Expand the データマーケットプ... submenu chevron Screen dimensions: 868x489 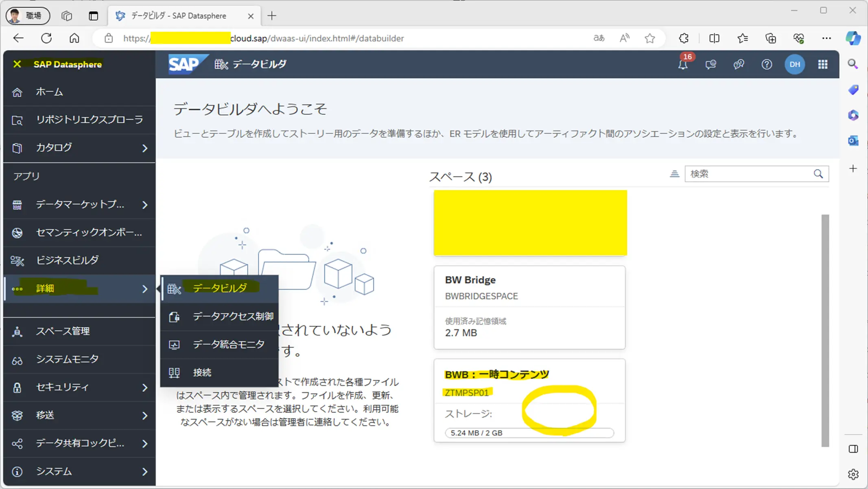click(x=145, y=205)
